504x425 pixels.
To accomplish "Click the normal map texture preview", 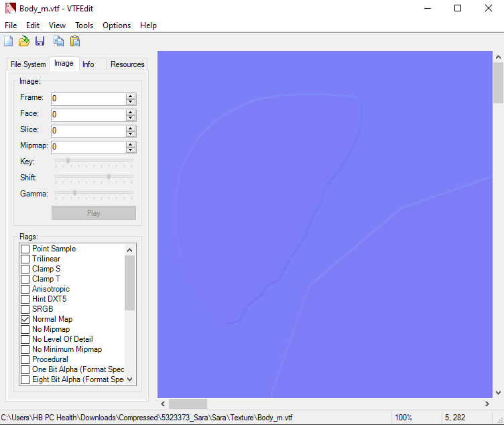I will [x=324, y=225].
